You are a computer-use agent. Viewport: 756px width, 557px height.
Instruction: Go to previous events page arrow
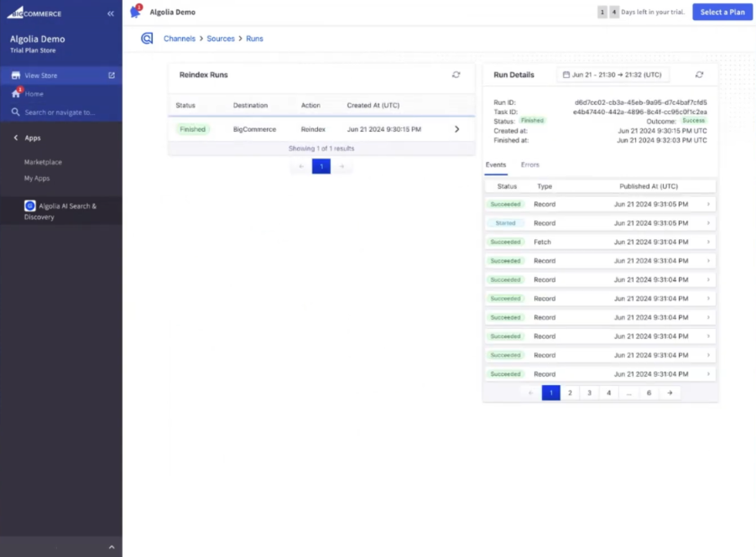(531, 393)
